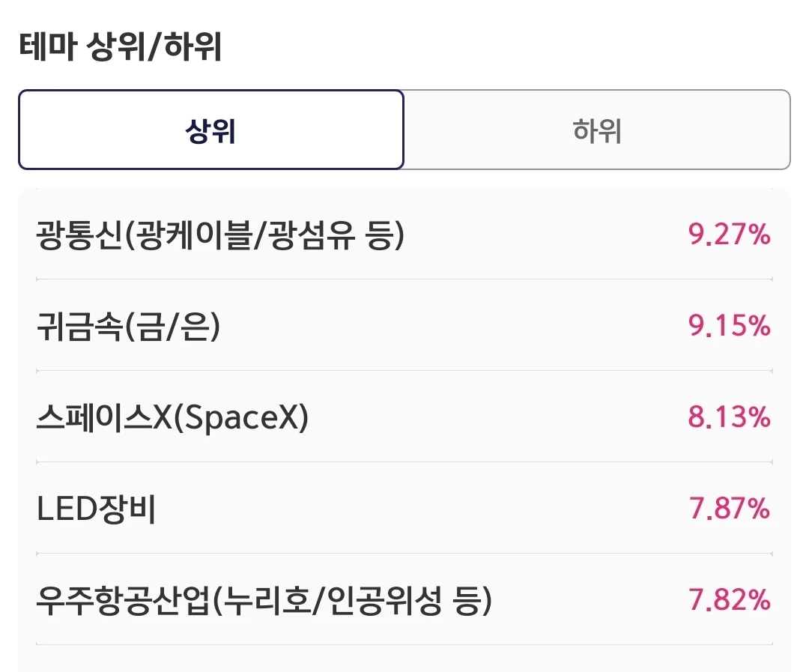This screenshot has height=672, width=809.
Task: Click the 7.82% change value
Action: (729, 600)
